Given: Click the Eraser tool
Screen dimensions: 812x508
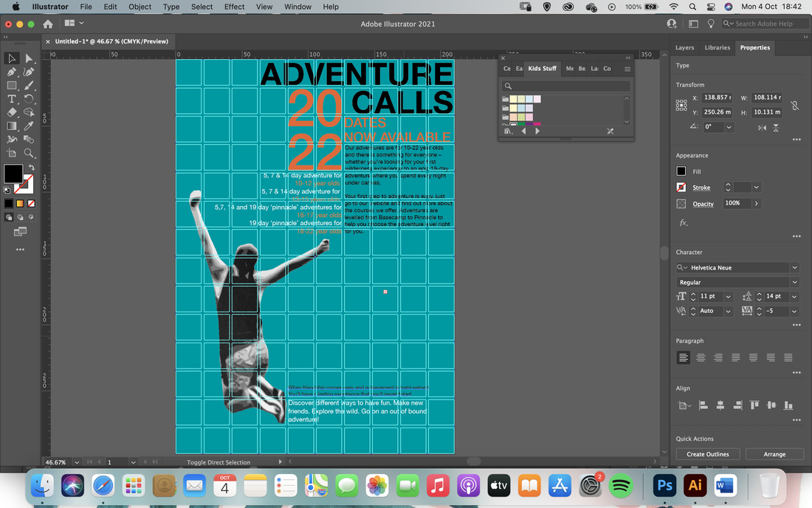Looking at the screenshot, I should [11, 112].
